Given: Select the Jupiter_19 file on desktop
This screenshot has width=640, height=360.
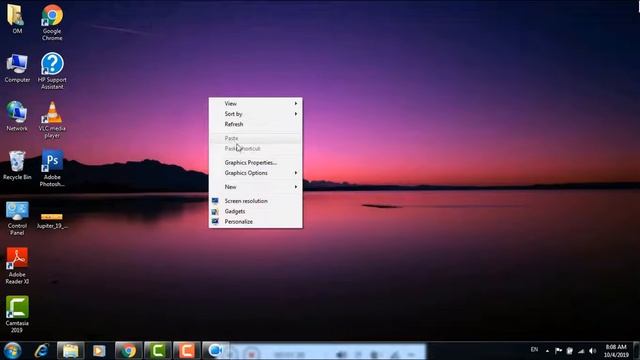Looking at the screenshot, I should tap(52, 220).
